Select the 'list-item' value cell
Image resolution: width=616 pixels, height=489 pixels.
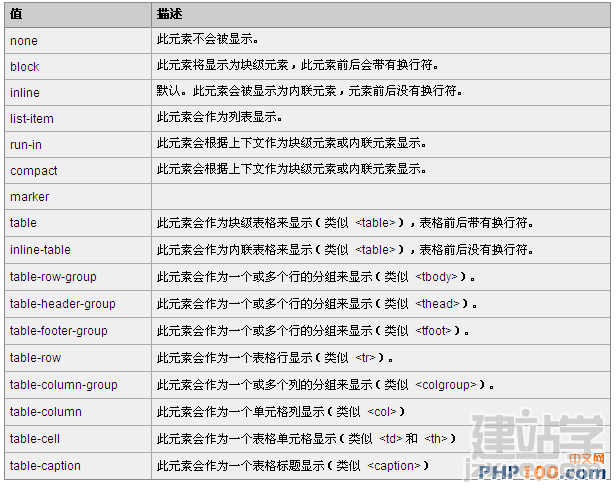(78, 118)
